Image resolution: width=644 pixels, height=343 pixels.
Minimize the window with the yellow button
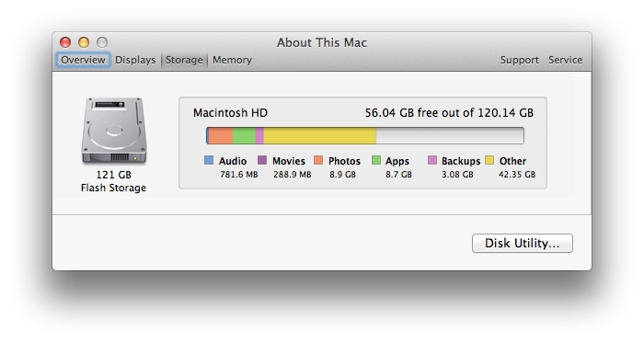(84, 42)
